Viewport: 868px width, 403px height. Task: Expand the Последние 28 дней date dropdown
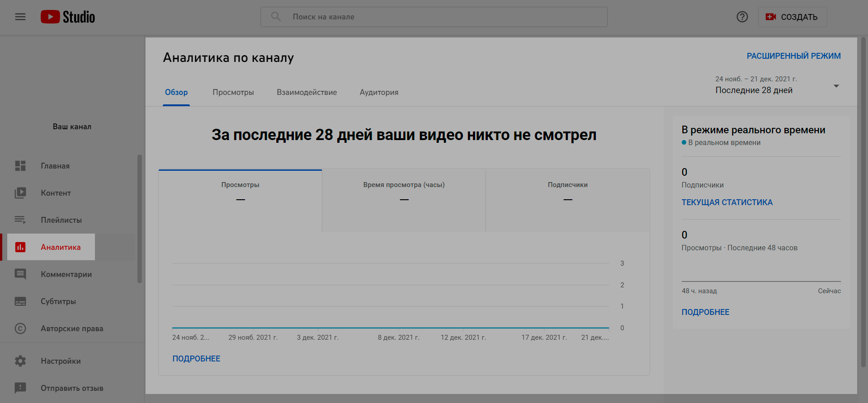pyautogui.click(x=777, y=85)
